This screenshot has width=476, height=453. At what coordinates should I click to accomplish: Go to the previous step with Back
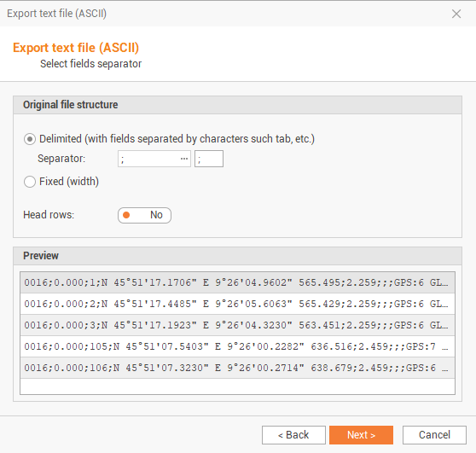tap(293, 435)
